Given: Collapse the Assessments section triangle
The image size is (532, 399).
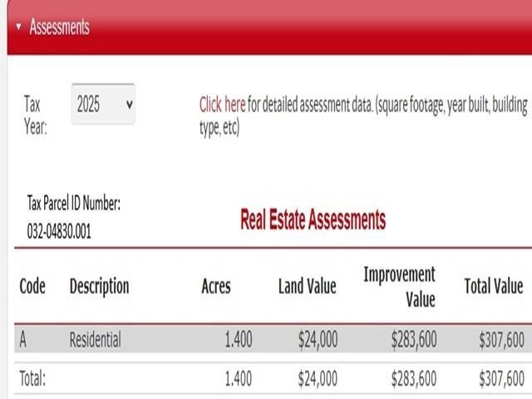Looking at the screenshot, I should pyautogui.click(x=18, y=27).
